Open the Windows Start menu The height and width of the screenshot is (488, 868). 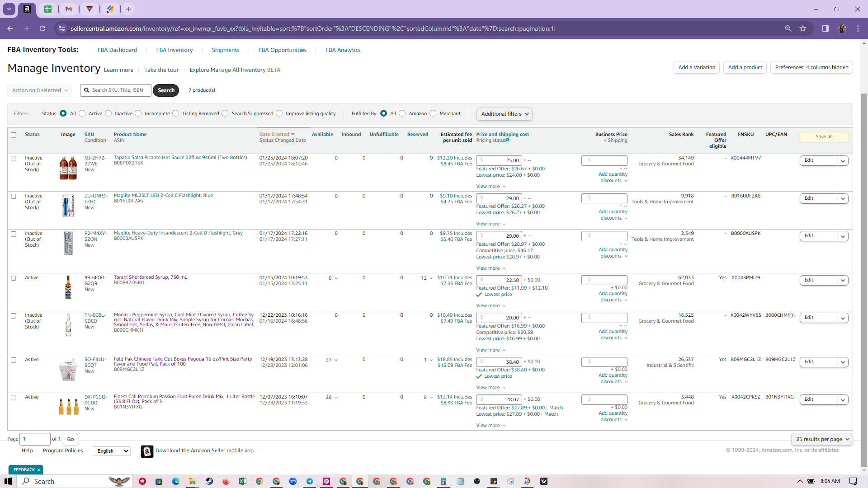(x=8, y=481)
